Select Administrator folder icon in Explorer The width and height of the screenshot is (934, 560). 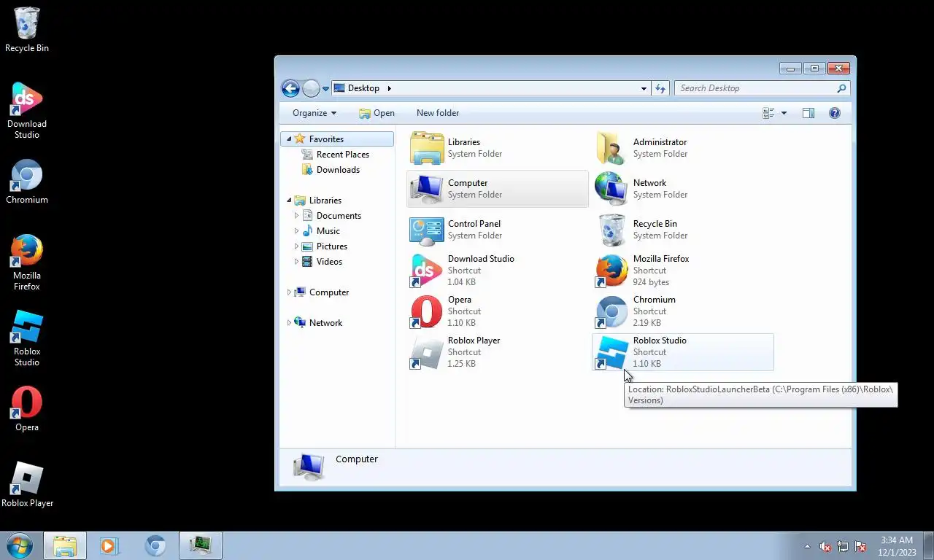pos(611,148)
